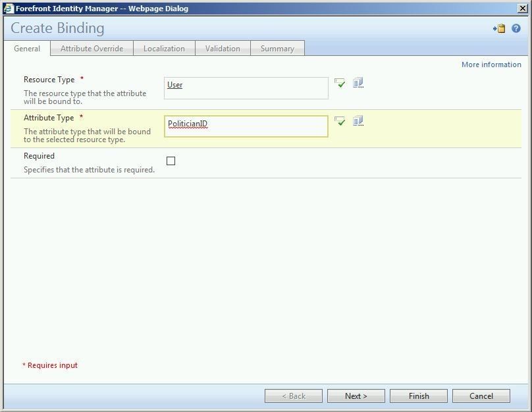Open the Help icon

coord(516,28)
